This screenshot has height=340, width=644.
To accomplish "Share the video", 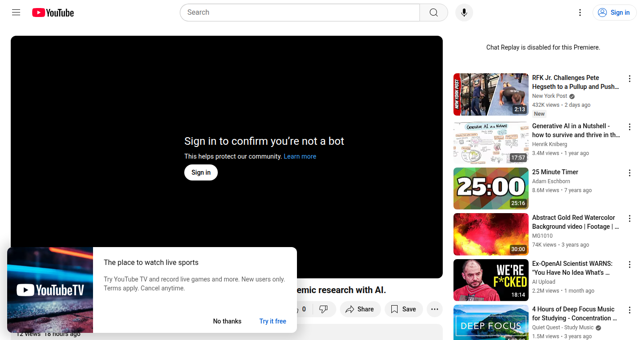I will coord(360,309).
